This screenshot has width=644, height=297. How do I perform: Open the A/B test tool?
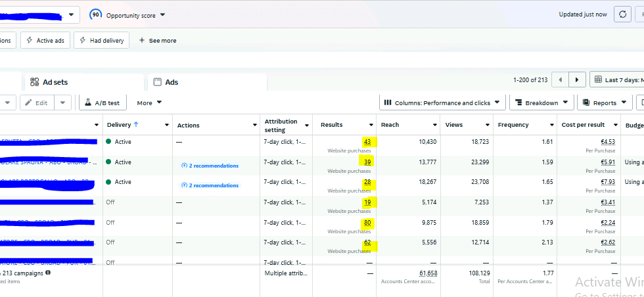103,103
